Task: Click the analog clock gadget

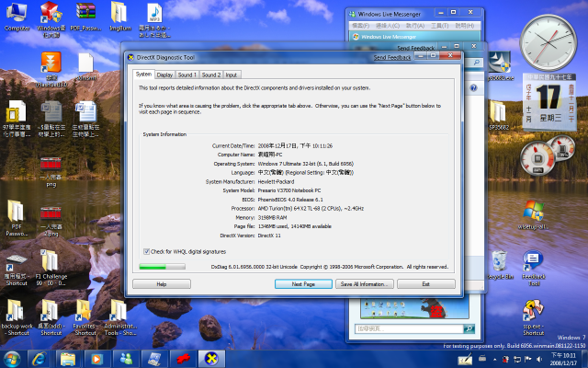Action: pos(548,42)
